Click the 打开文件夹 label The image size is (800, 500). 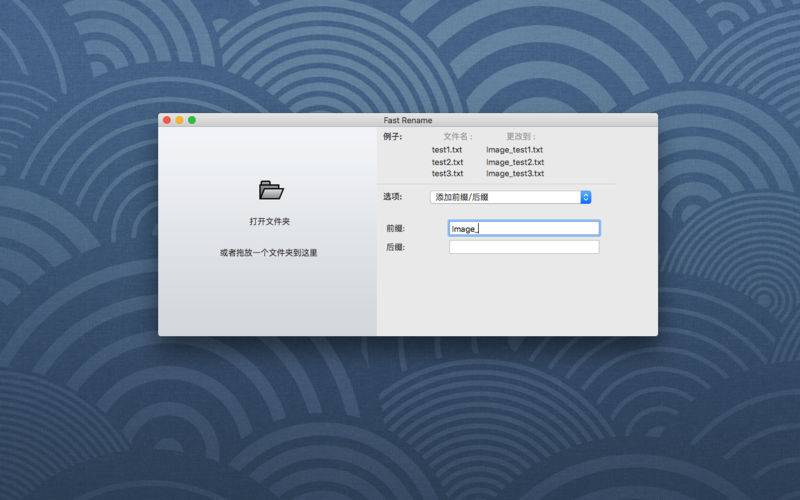(x=269, y=221)
